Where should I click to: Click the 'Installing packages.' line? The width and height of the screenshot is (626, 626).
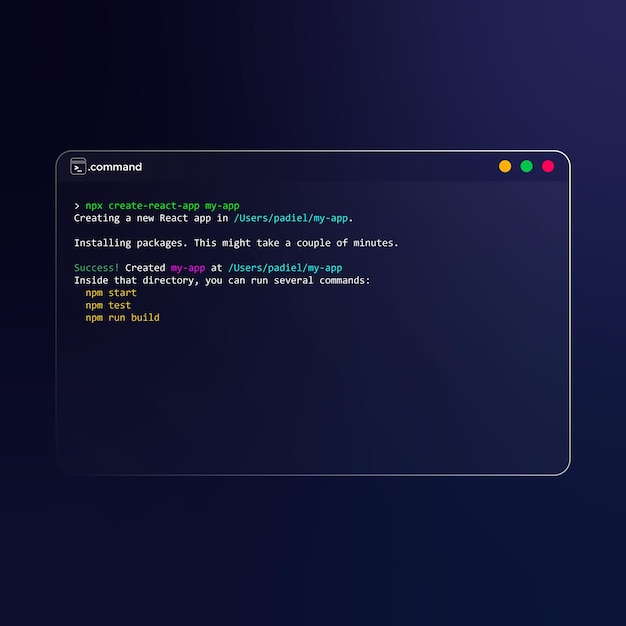[236, 243]
